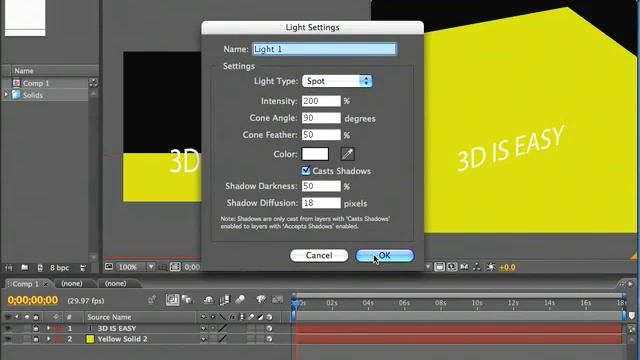
Task: Enable frame blending for layers
Action: point(224,300)
